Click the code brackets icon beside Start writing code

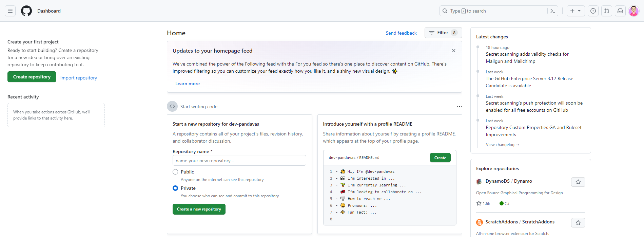[x=172, y=106]
